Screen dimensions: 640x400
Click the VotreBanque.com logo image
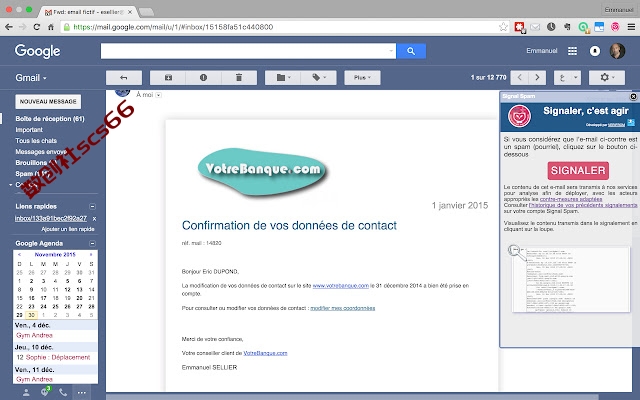coord(262,171)
